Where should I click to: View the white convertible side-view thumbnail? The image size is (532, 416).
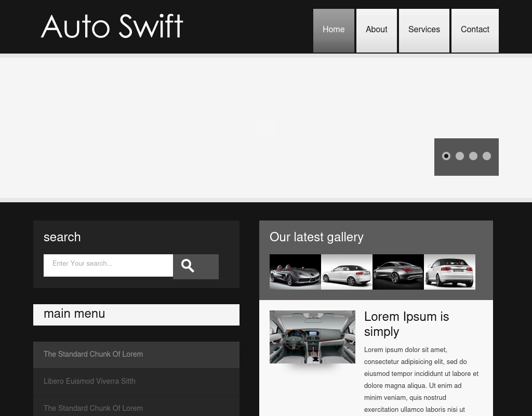point(347,271)
